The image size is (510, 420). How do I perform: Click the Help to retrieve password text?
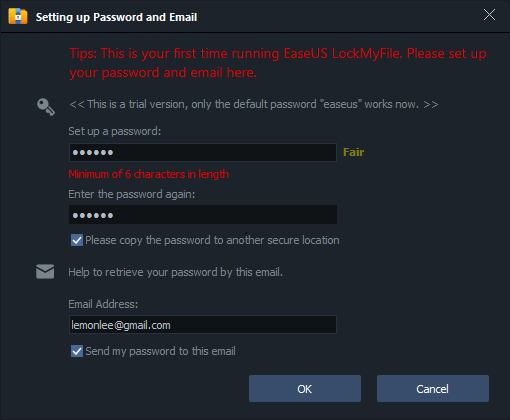click(175, 272)
